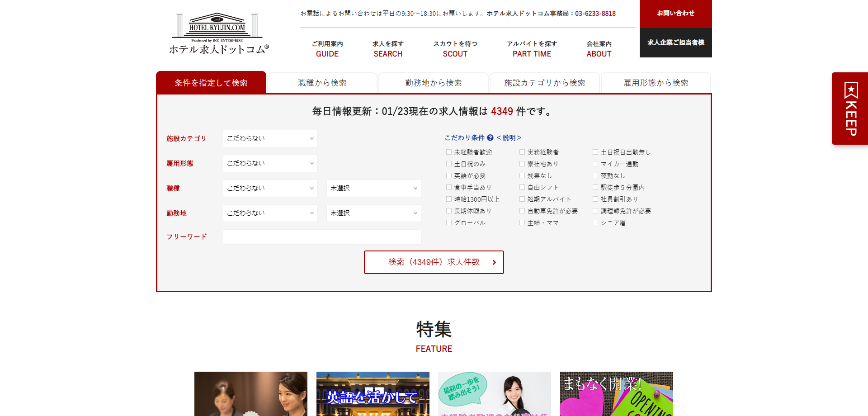The width and height of the screenshot is (868, 416).
Task: Check the 未経験者歓迎 checkbox
Action: coord(449,152)
